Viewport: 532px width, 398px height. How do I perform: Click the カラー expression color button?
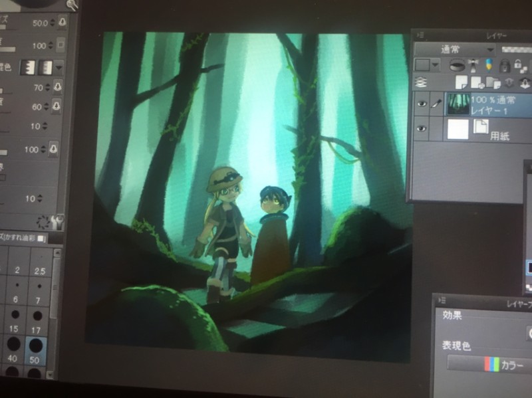point(489,364)
